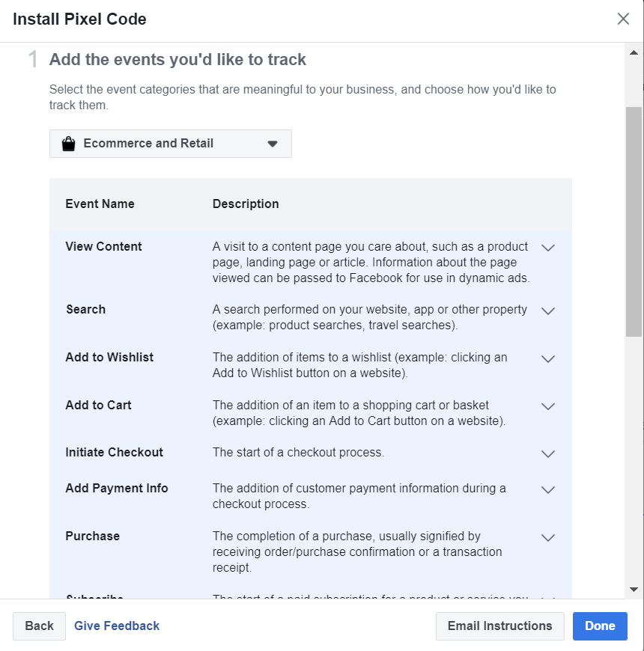Open the Give Feedback link

[x=117, y=626]
